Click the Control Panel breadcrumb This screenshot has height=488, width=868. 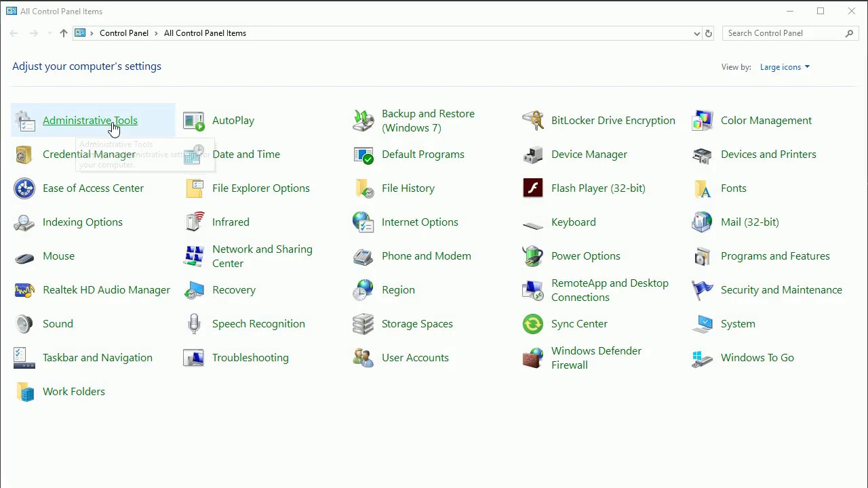pos(124,33)
